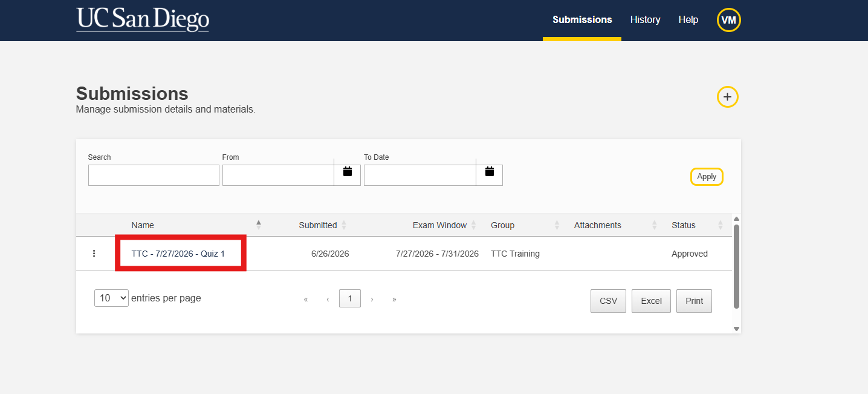Sort table by Name column arrow

tap(259, 225)
